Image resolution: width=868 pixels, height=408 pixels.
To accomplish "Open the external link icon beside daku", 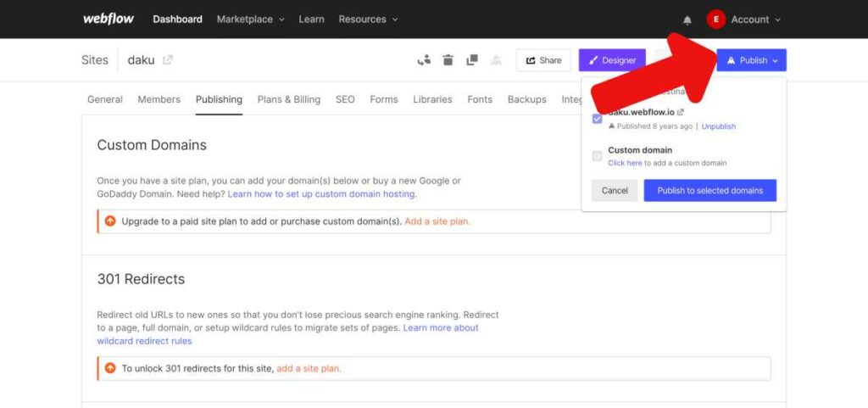I will pyautogui.click(x=168, y=60).
